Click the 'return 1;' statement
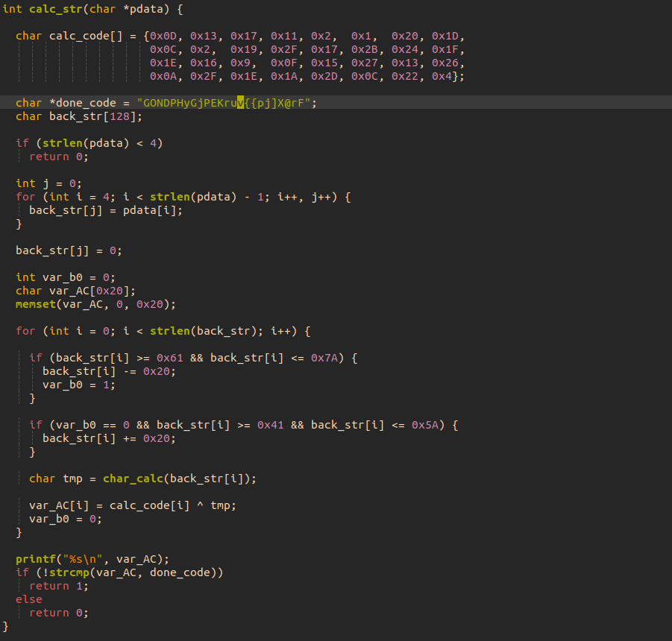 click(59, 586)
